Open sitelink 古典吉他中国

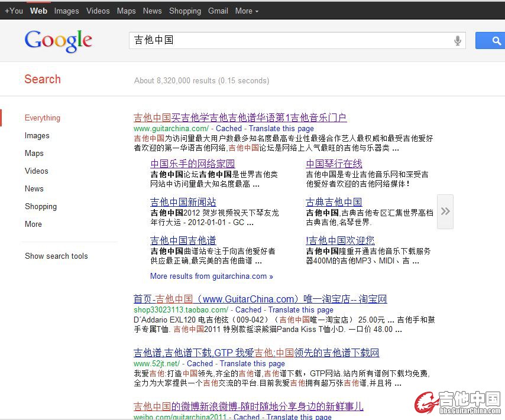(x=334, y=202)
